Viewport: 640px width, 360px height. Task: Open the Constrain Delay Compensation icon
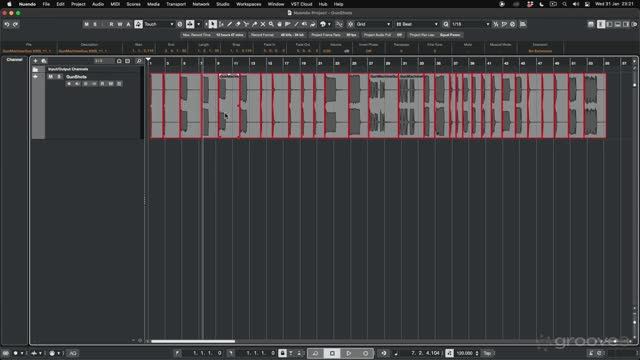pyautogui.click(x=180, y=24)
